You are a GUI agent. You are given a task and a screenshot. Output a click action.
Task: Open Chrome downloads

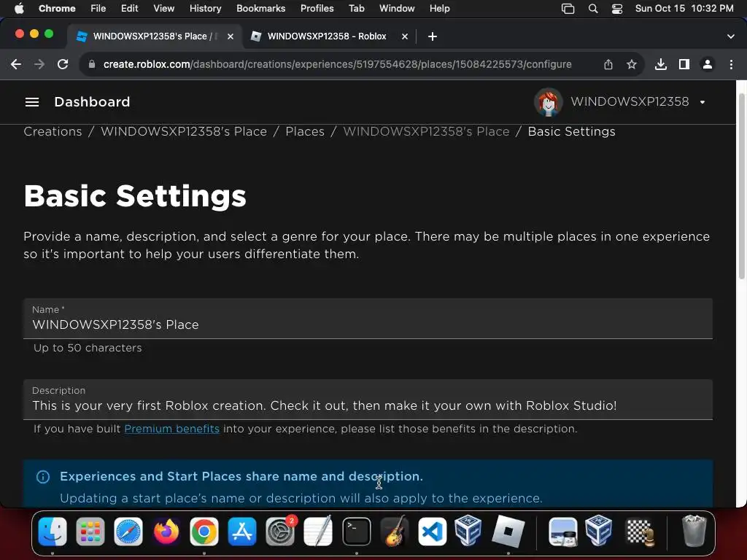(x=661, y=64)
